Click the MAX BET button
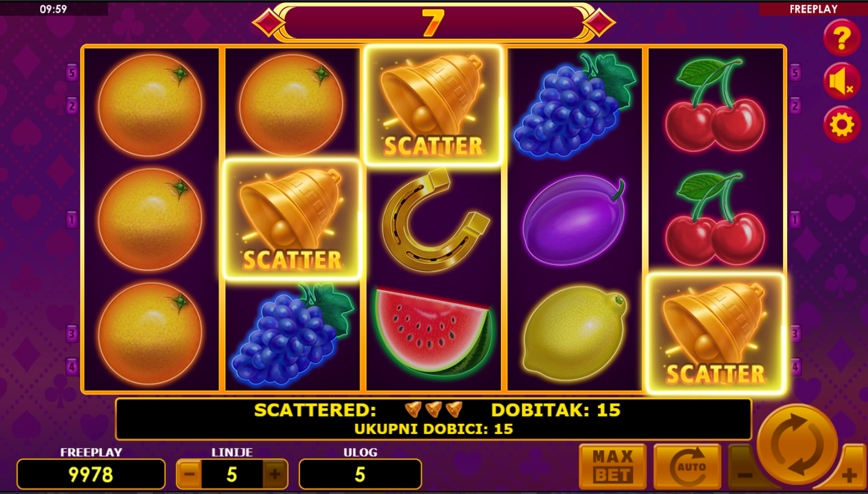 point(613,466)
